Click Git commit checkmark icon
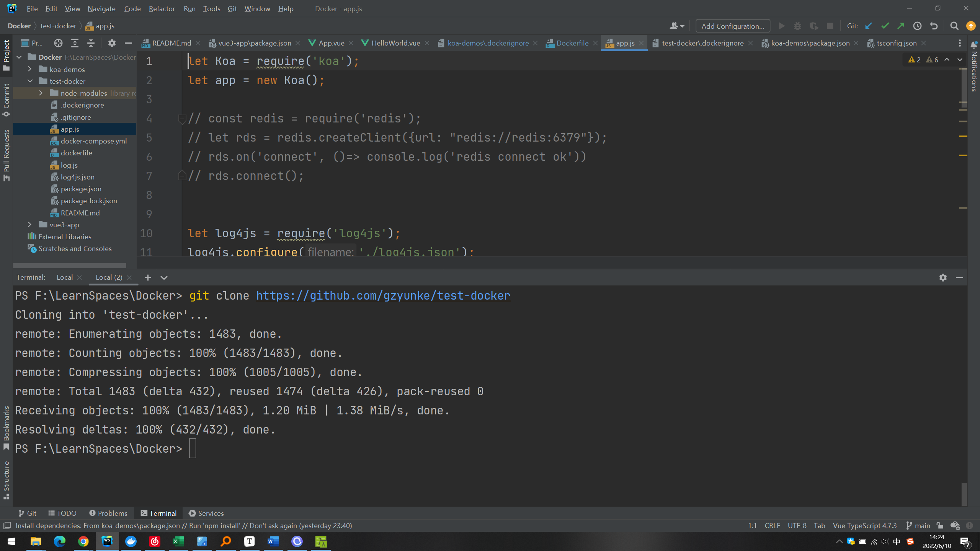The image size is (980, 551). click(x=885, y=26)
